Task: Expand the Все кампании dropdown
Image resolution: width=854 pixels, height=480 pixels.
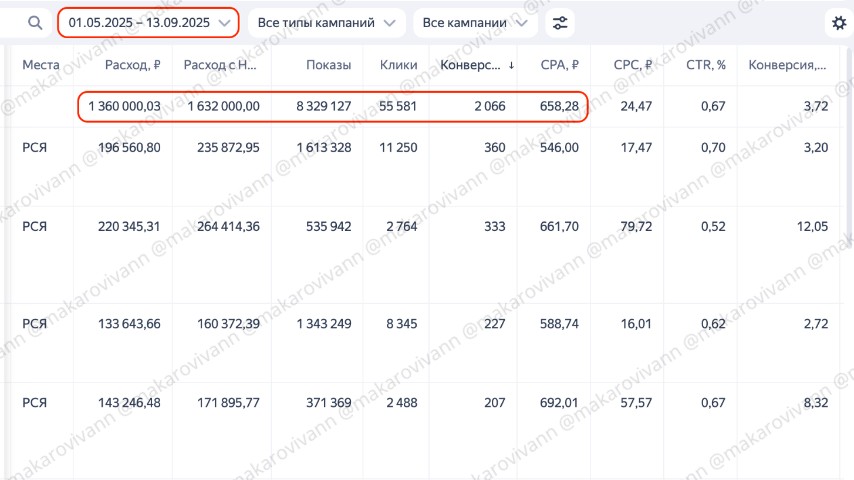Action: [x=474, y=22]
